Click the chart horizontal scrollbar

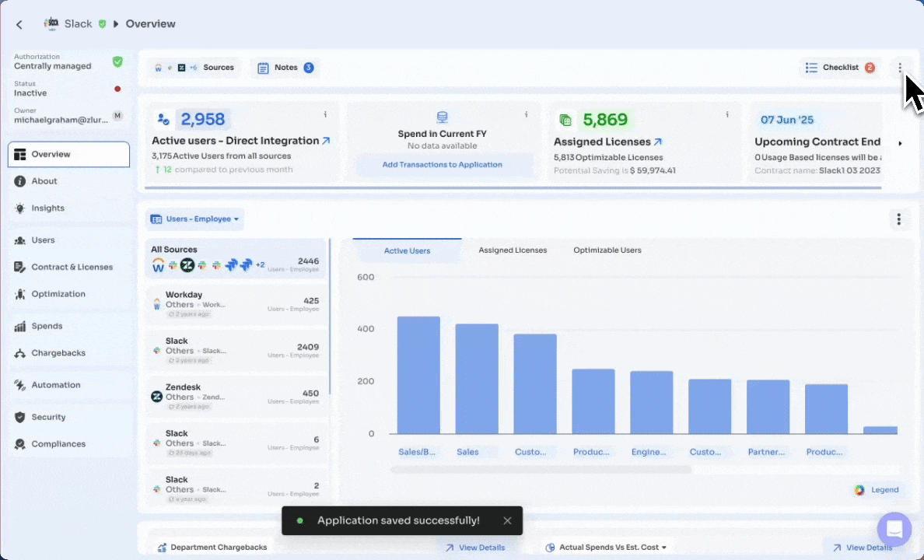pos(541,470)
